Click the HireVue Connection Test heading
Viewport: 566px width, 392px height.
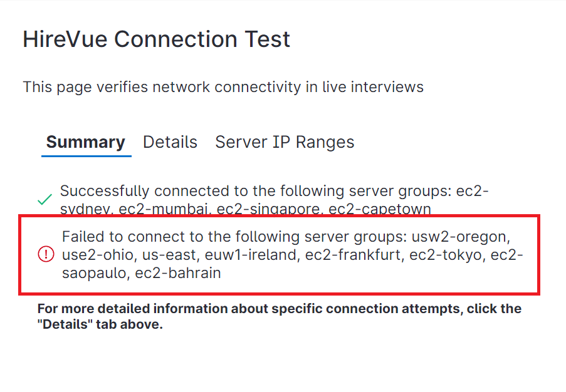pyautogui.click(x=157, y=39)
